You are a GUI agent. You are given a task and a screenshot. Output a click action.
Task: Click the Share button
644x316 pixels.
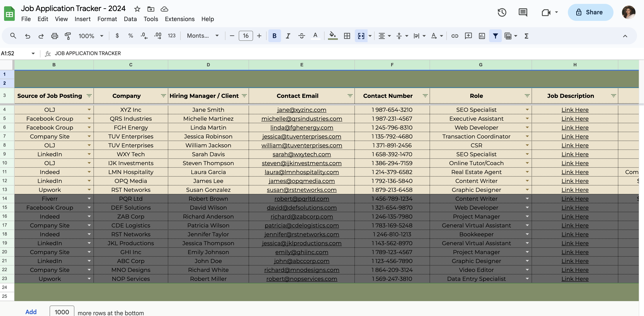pyautogui.click(x=590, y=12)
